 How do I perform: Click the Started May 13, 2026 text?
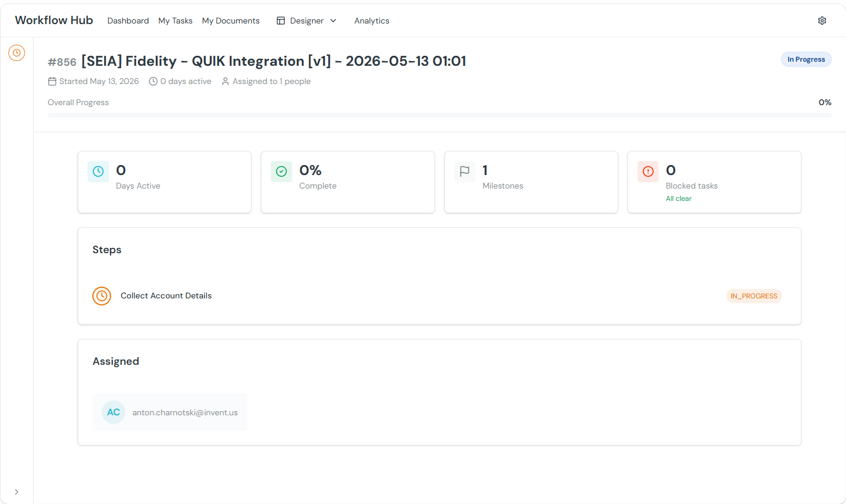(99, 82)
